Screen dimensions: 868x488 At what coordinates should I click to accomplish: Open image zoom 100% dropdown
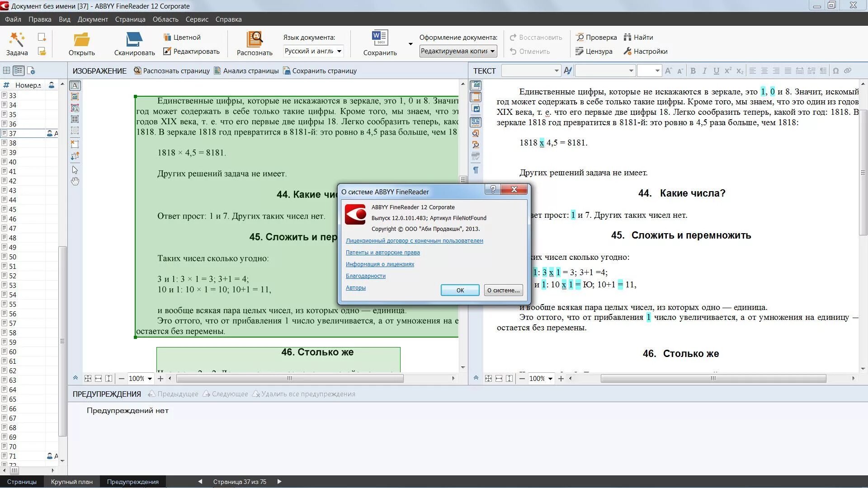[x=150, y=379]
